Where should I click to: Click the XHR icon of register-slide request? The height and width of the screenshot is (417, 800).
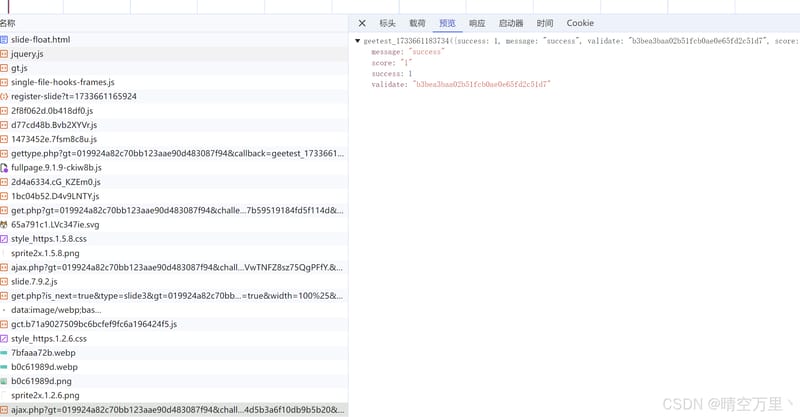point(4,96)
